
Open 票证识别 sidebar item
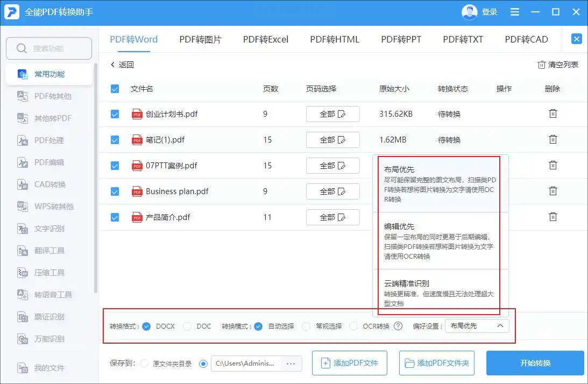[49, 317]
